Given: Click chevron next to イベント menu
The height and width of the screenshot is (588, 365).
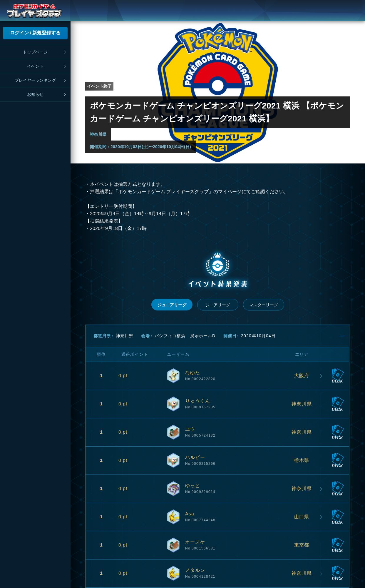Looking at the screenshot, I should click(x=65, y=66).
